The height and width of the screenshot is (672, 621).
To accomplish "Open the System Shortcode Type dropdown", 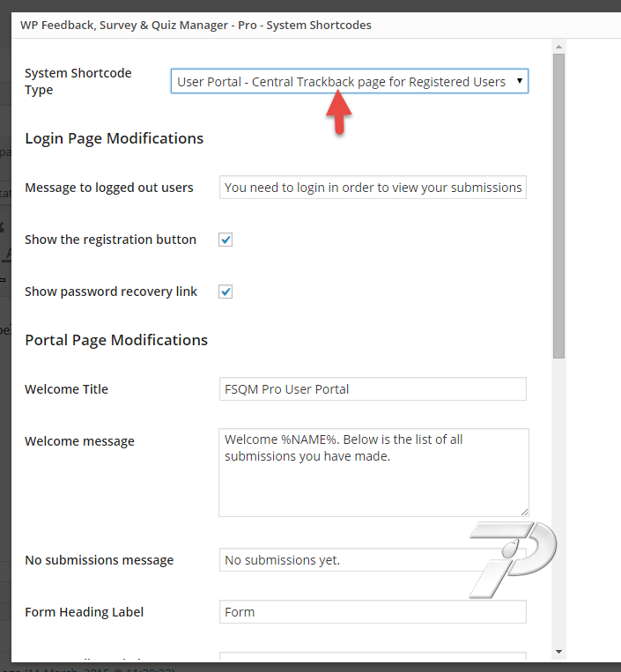I will coord(349,82).
